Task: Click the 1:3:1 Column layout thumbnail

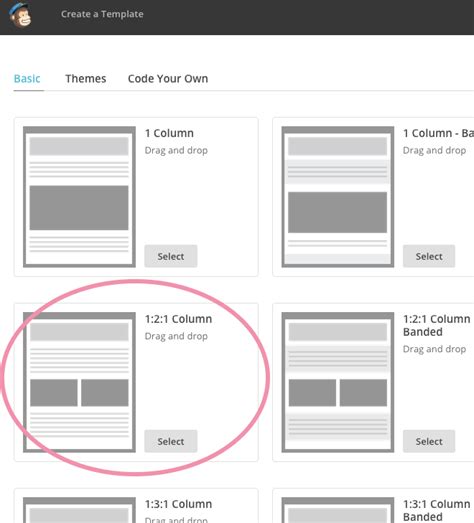Action: 79,510
